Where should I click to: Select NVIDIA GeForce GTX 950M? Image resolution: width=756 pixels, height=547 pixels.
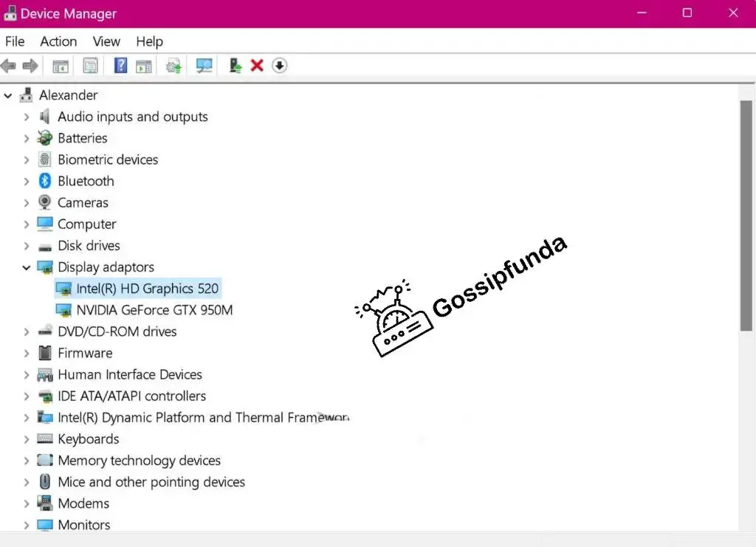[x=154, y=310]
